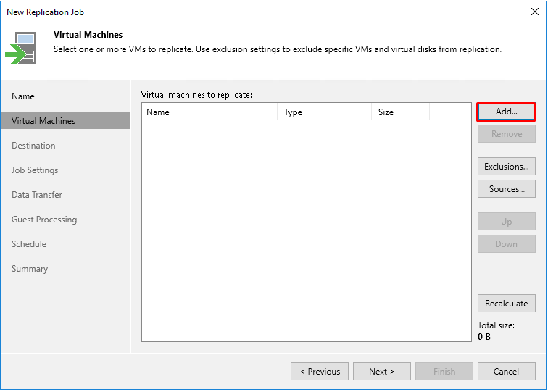The width and height of the screenshot is (548, 392).
Task: Proceed with the Next button
Action: coord(381,372)
